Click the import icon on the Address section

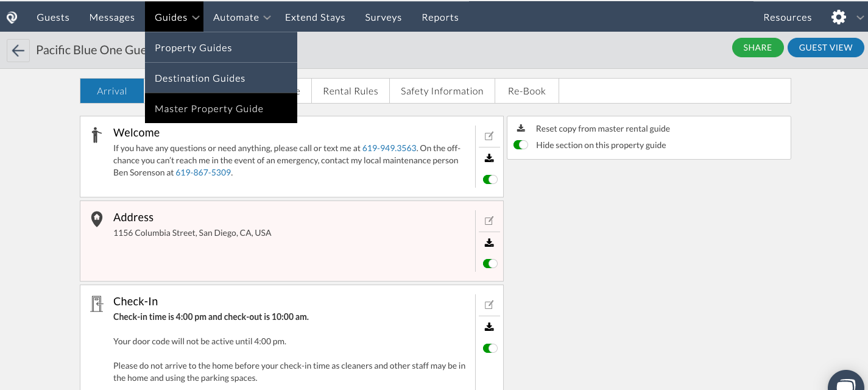[x=489, y=242]
